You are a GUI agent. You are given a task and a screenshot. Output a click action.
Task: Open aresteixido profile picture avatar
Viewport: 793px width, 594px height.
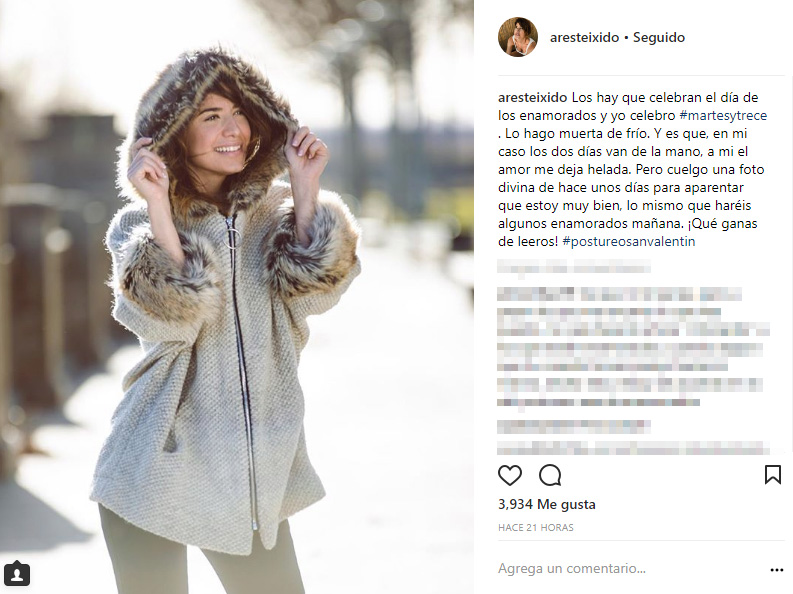[x=517, y=37]
